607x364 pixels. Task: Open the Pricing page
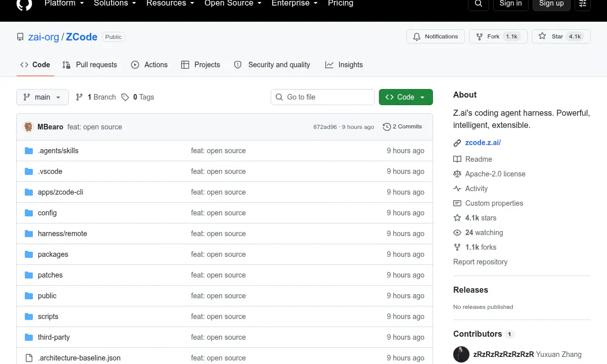[x=340, y=4]
